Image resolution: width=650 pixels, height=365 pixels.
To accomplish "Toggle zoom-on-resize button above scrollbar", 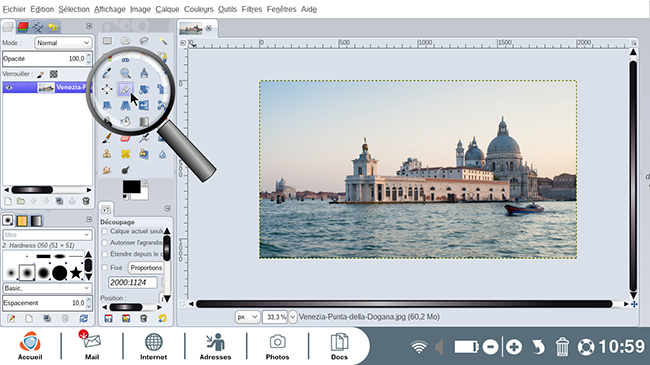I will (634, 43).
